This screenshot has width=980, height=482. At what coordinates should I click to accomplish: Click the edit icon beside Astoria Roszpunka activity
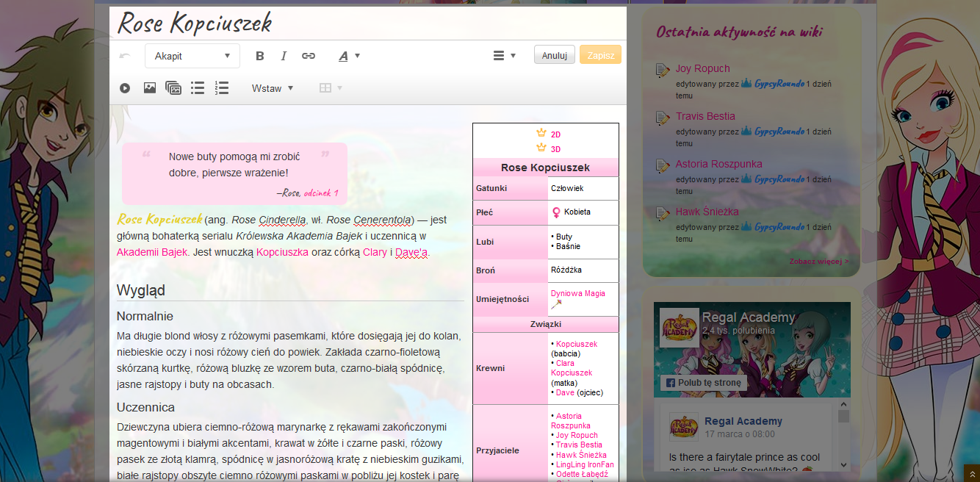(x=663, y=166)
